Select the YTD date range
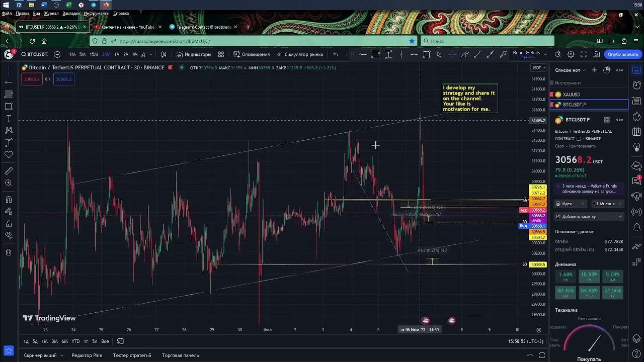 (75, 341)
